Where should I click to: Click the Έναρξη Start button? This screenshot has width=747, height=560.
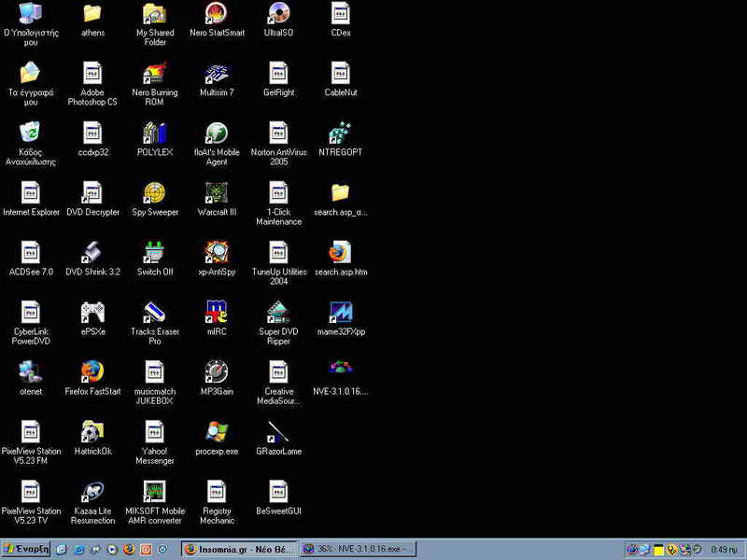(26, 550)
